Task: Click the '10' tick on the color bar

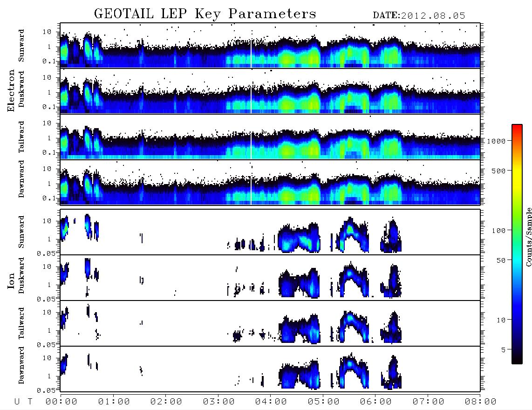Action: 501,320
